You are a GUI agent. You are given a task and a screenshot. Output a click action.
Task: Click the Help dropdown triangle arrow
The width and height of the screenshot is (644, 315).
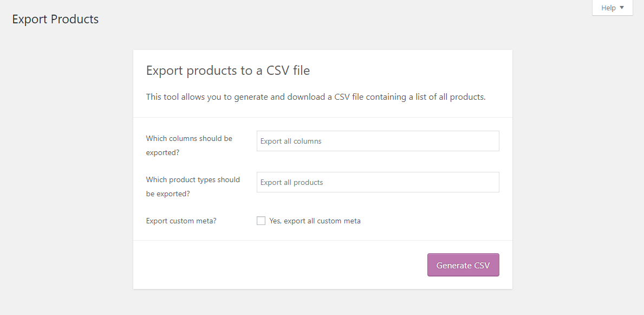point(621,8)
